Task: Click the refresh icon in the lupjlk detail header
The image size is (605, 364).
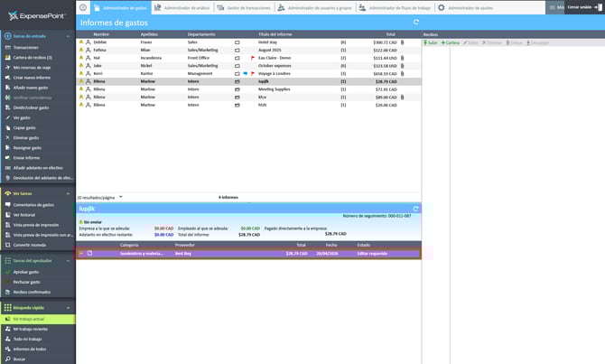Action: pyautogui.click(x=414, y=208)
